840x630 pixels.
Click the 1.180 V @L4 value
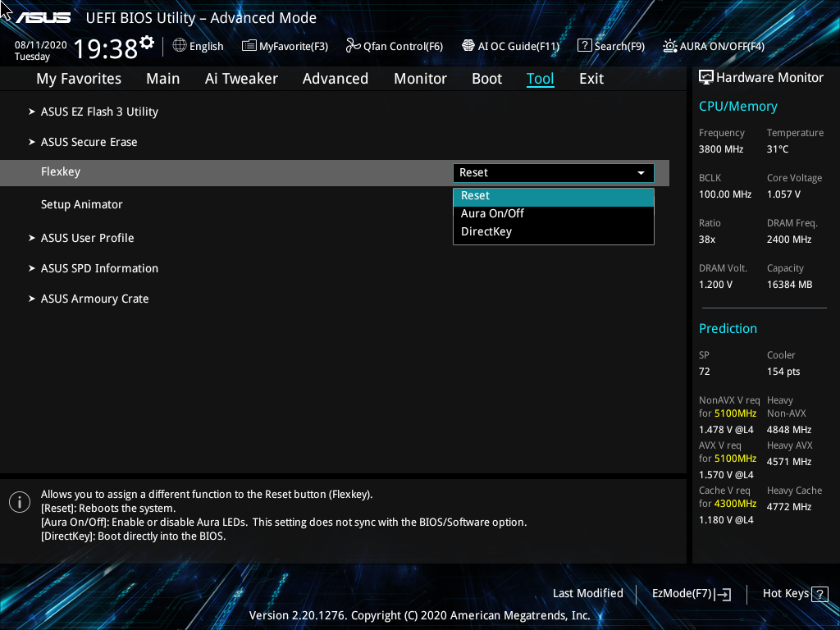pos(726,519)
